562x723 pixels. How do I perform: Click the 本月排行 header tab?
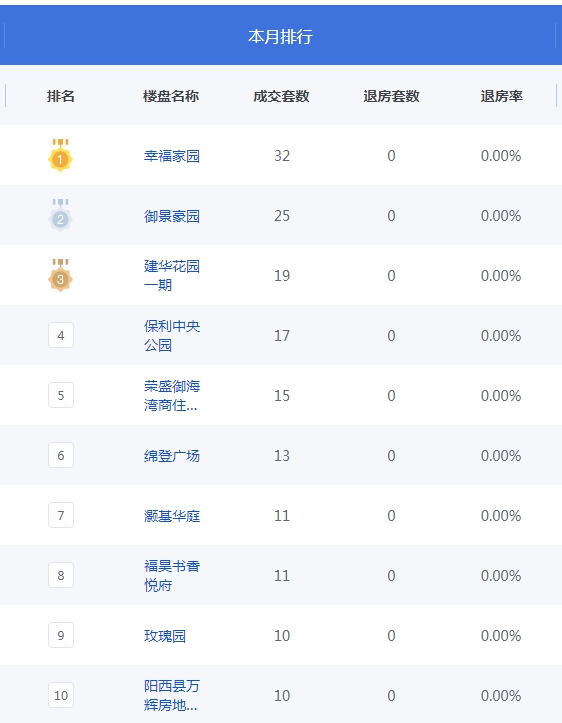click(x=280, y=36)
